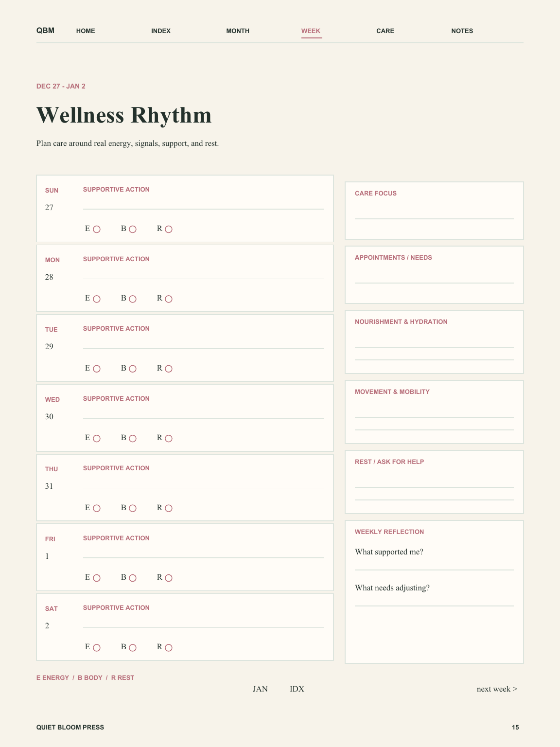Mark Tuesday's Rest circle
560x747 pixels.
tap(169, 369)
